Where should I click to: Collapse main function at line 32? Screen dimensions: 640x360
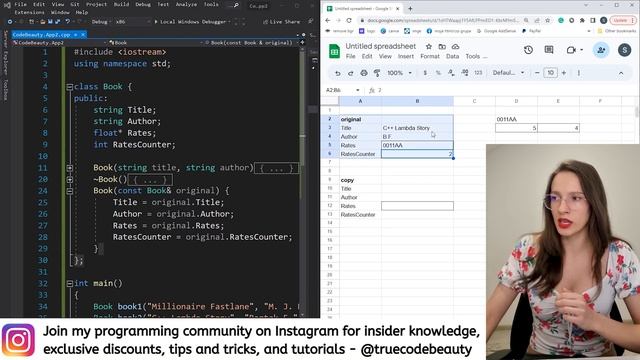[x=69, y=283]
